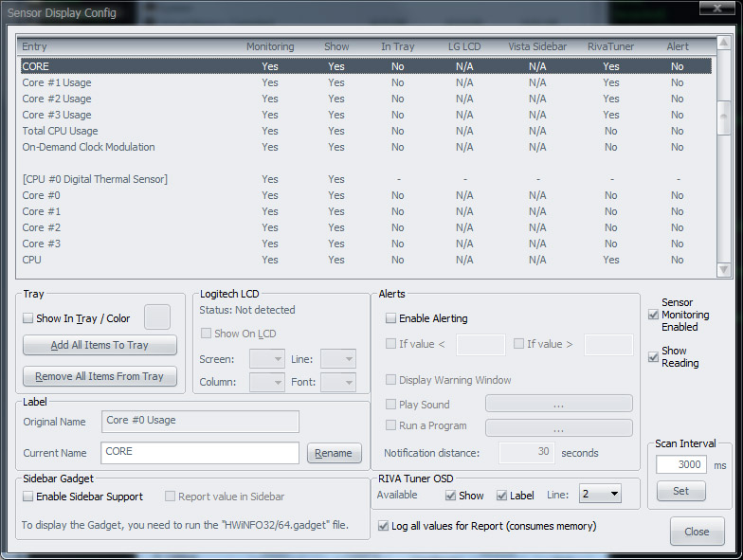Click Remove All Items From Tray
This screenshot has height=560, width=743.
point(100,376)
